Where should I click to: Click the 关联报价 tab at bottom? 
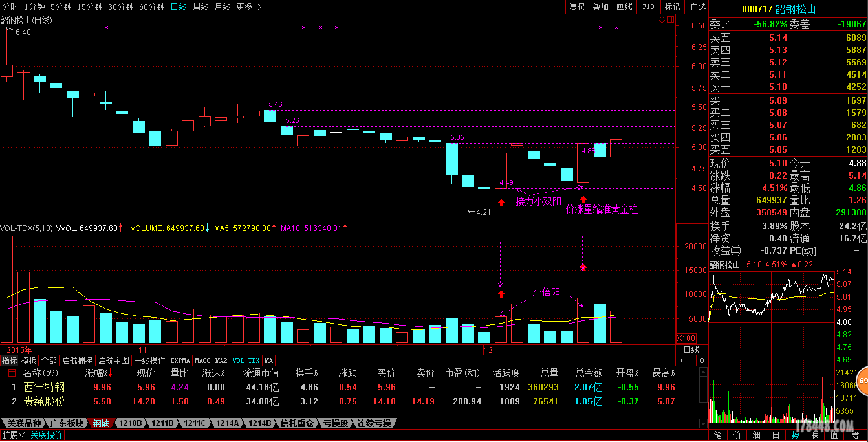(x=47, y=435)
